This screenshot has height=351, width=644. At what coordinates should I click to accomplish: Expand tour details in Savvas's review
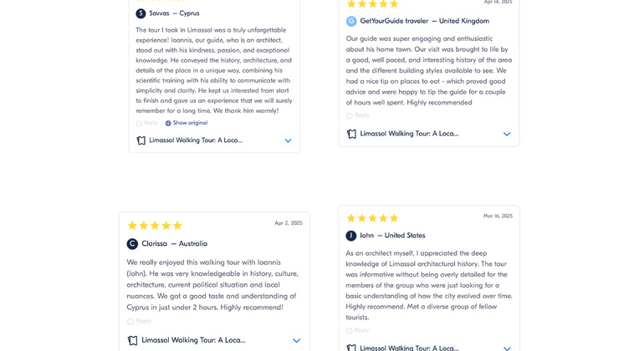click(x=288, y=140)
